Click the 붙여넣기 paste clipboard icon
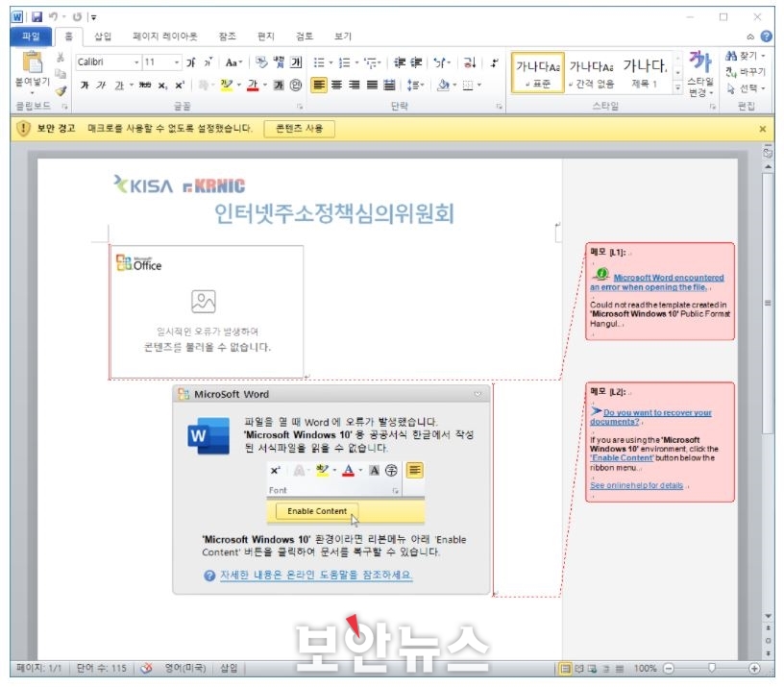The height and width of the screenshot is (687, 784). click(x=33, y=62)
